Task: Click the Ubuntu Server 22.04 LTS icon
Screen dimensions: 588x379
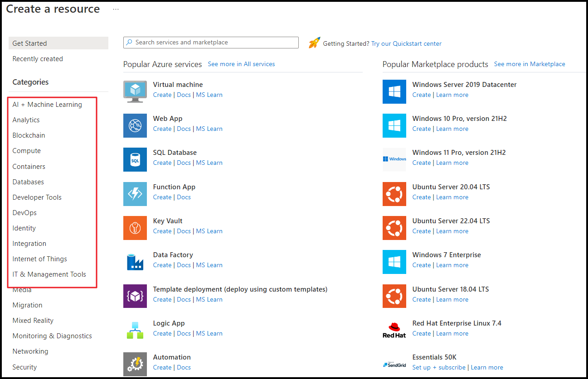Action: click(394, 228)
